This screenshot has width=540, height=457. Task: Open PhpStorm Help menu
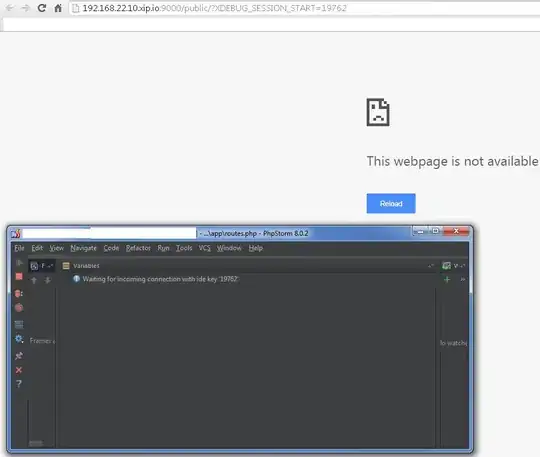coord(256,248)
